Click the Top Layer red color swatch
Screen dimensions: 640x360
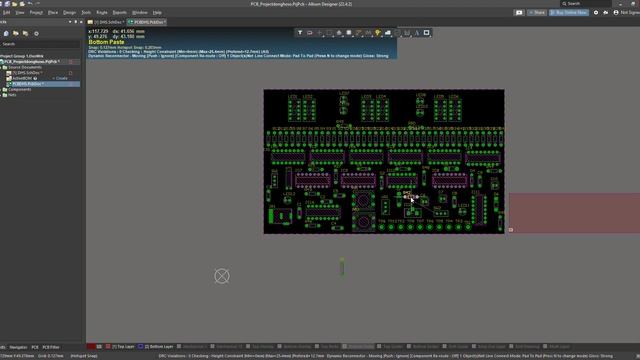[108, 347]
